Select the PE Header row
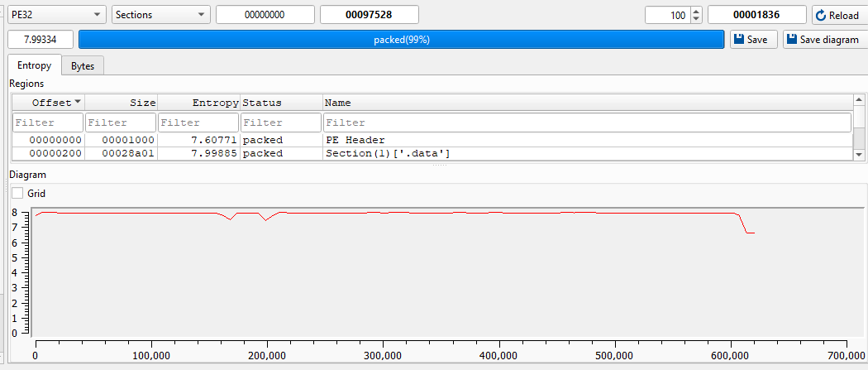Image resolution: width=868 pixels, height=370 pixels. click(x=355, y=140)
